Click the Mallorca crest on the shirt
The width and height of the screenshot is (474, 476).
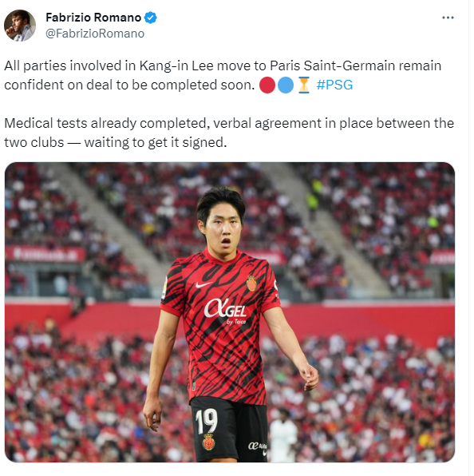click(251, 284)
